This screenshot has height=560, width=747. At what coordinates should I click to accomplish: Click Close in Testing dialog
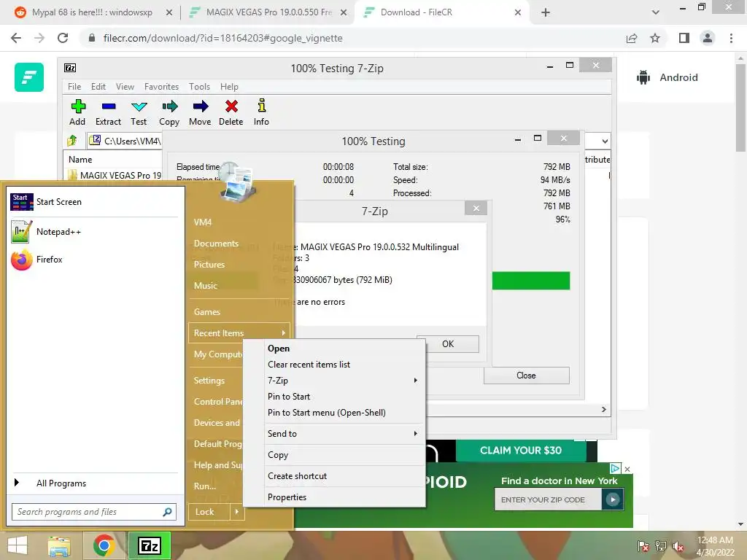tap(527, 376)
